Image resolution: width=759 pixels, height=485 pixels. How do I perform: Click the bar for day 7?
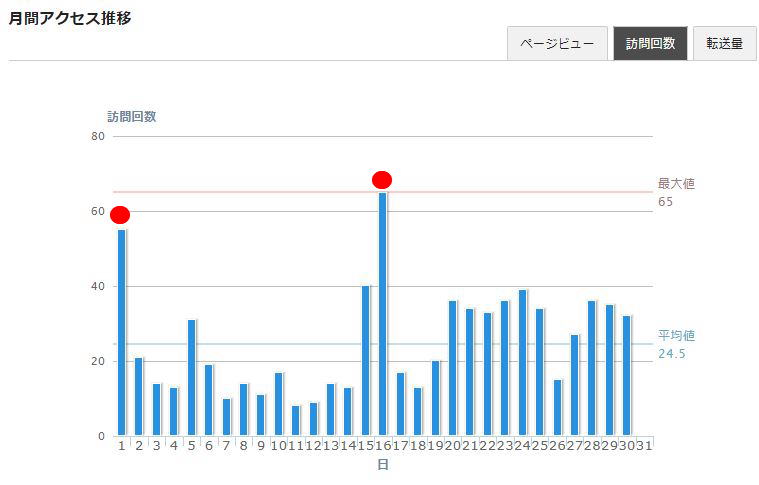[226, 417]
